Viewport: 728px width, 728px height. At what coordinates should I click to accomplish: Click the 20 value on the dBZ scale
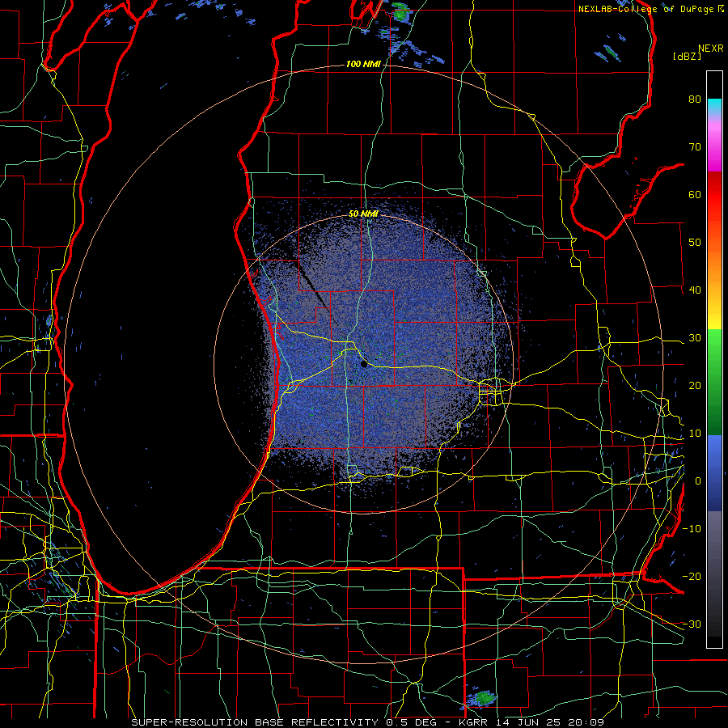click(x=695, y=385)
